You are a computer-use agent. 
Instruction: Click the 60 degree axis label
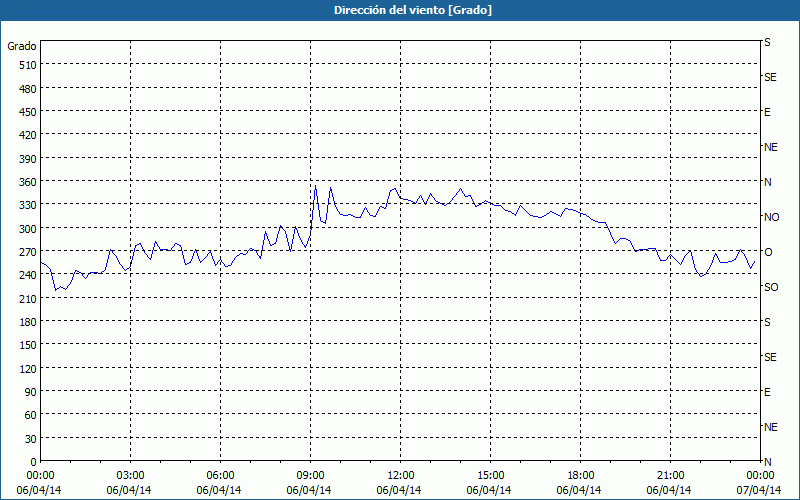[x=31, y=415]
